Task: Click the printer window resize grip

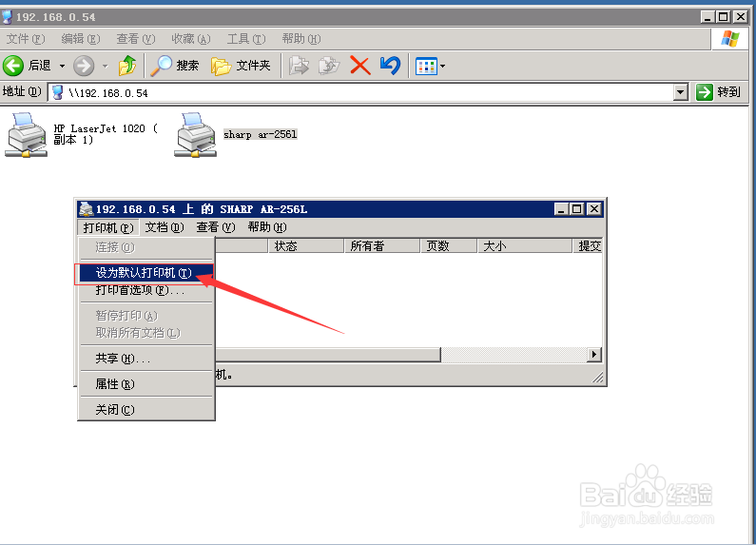Action: click(x=597, y=377)
